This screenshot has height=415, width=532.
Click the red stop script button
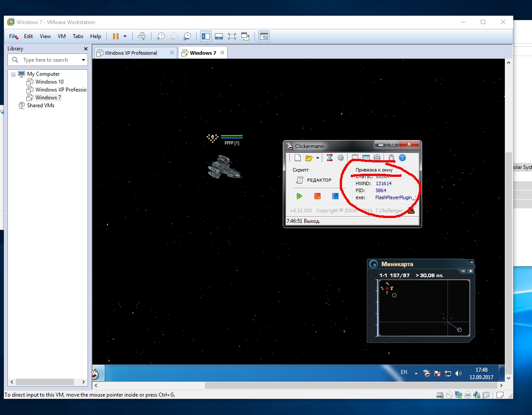tap(317, 196)
